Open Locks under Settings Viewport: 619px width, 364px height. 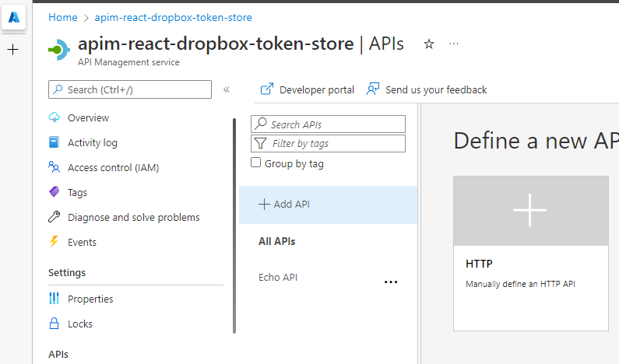[79, 324]
